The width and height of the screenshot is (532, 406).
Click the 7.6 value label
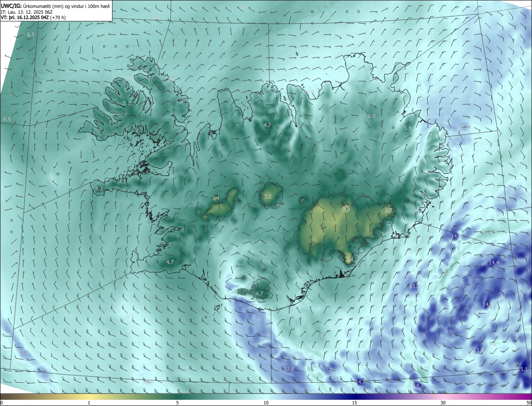click(320, 335)
